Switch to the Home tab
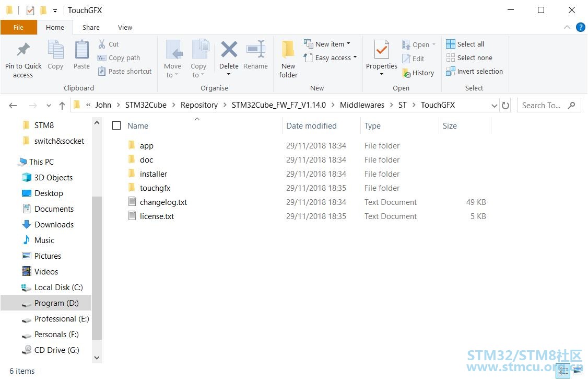 [55, 27]
